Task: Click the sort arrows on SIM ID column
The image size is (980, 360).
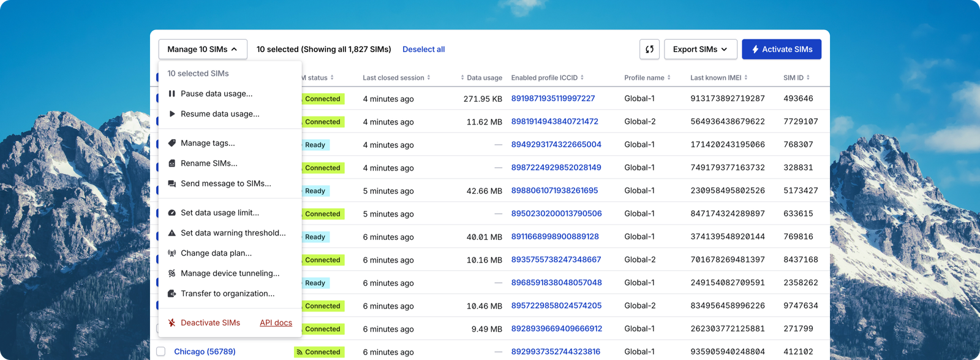Action: [x=809, y=78]
